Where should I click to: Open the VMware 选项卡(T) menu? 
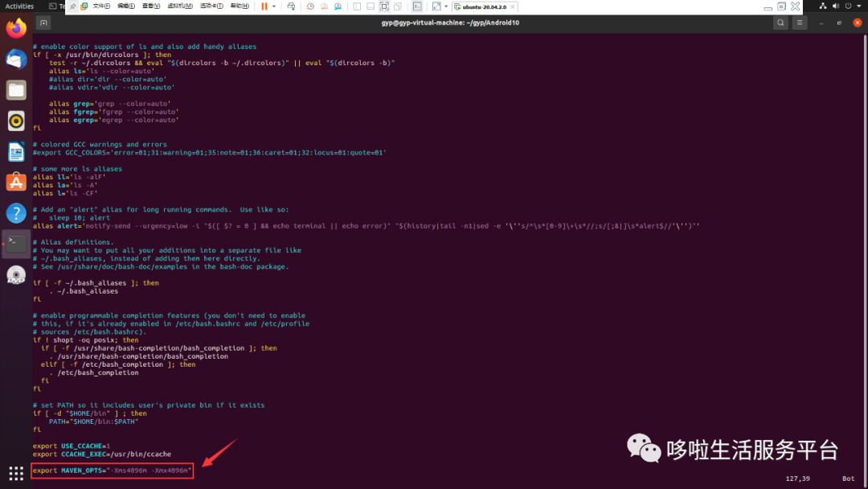[211, 6]
